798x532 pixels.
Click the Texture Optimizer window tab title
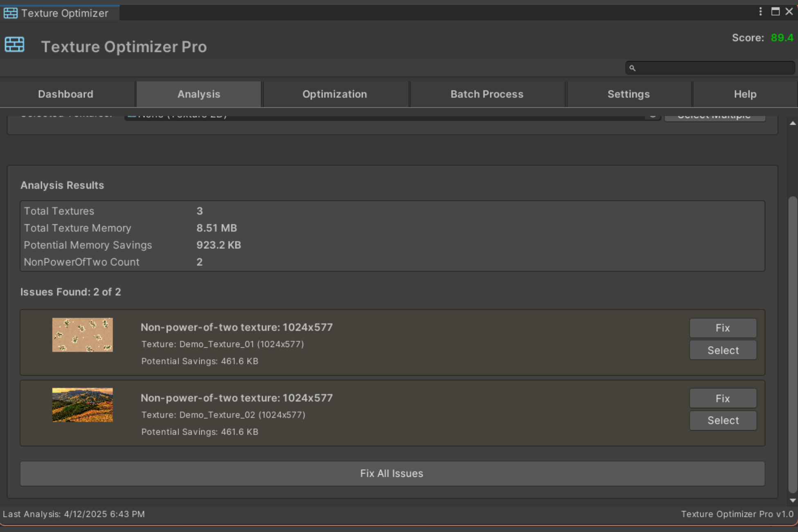[x=65, y=13]
